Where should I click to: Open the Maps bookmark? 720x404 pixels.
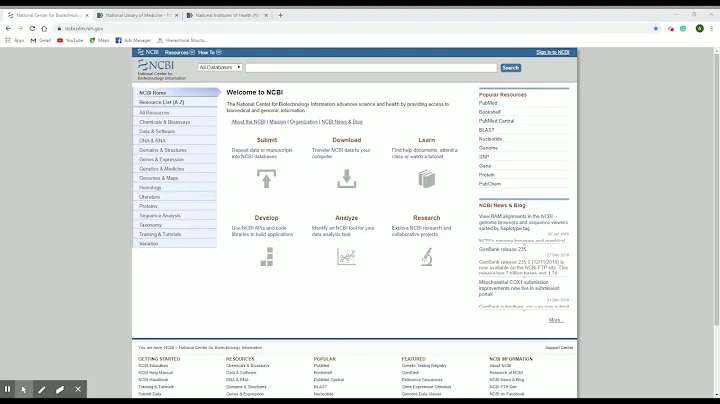[100, 40]
